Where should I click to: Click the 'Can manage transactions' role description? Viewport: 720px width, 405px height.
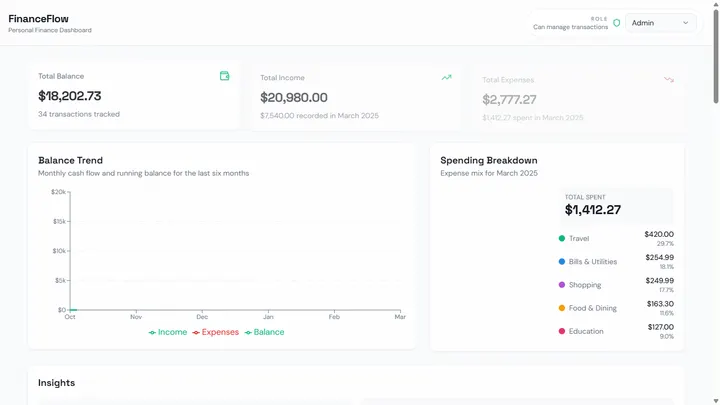[570, 27]
